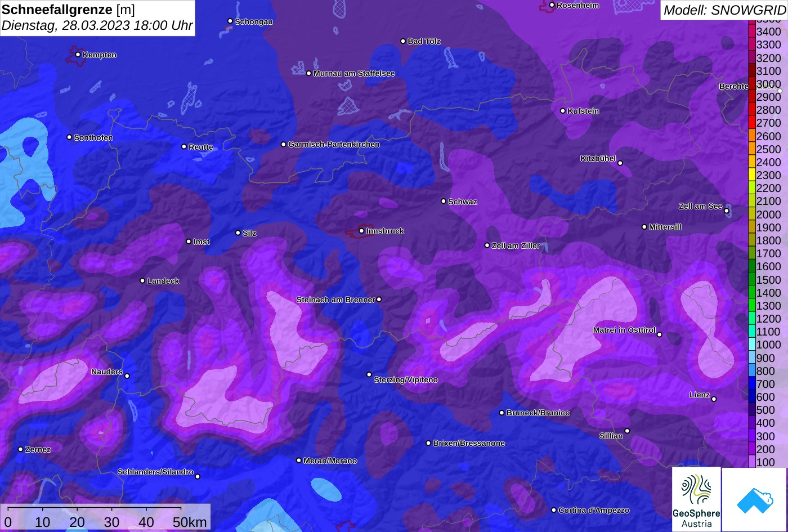Select the 100 m legend color swatch
Image resolution: width=788 pixels, height=532 pixels.
click(751, 462)
